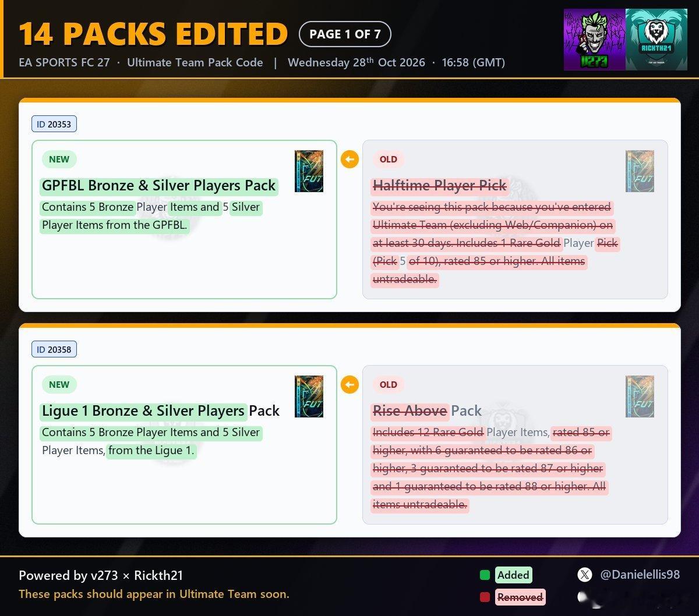Click 'These packs should appear in Ultimate Team soon.'

pos(154,594)
